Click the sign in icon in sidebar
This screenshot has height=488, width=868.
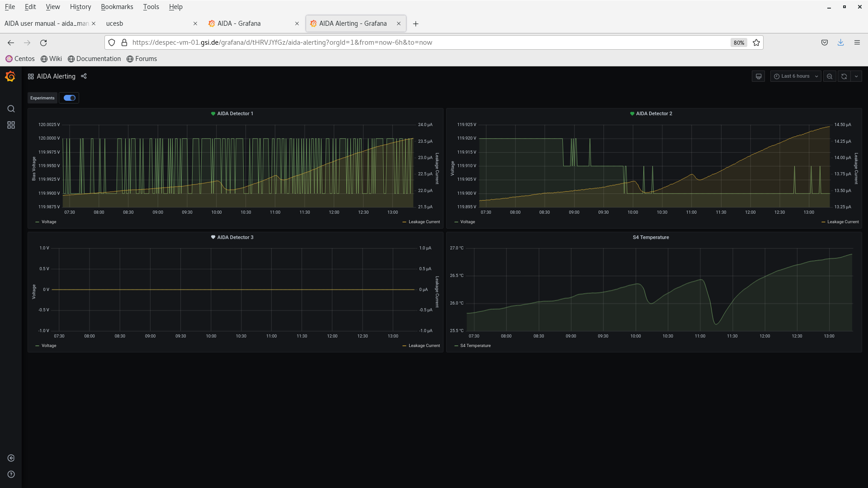(x=11, y=458)
